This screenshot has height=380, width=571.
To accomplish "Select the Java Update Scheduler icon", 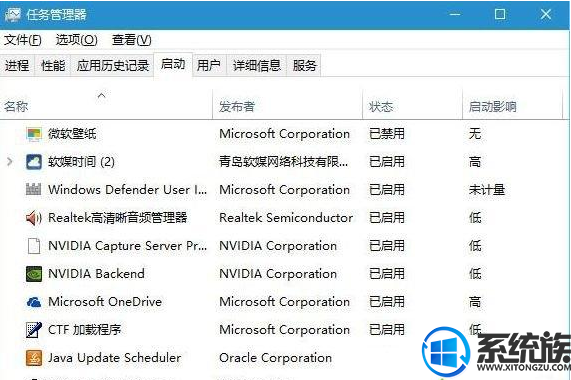I will pos(34,358).
